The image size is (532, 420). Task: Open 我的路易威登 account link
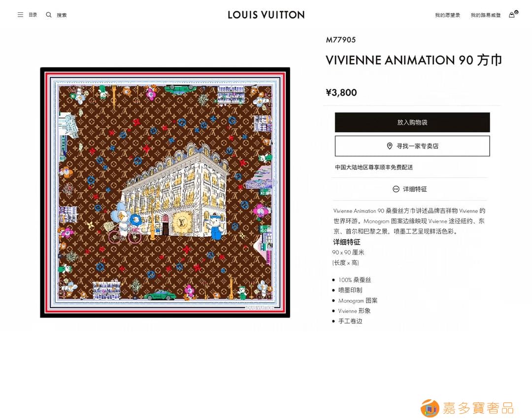click(486, 15)
